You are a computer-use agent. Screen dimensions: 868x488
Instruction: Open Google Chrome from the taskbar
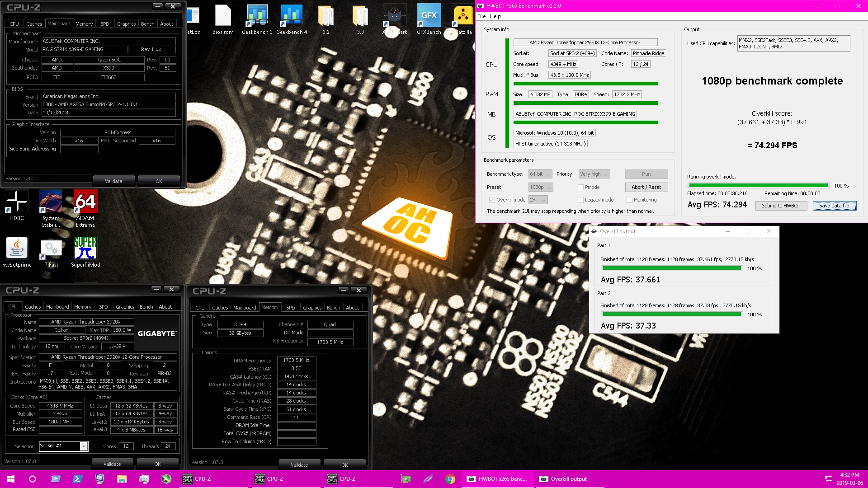click(x=450, y=479)
